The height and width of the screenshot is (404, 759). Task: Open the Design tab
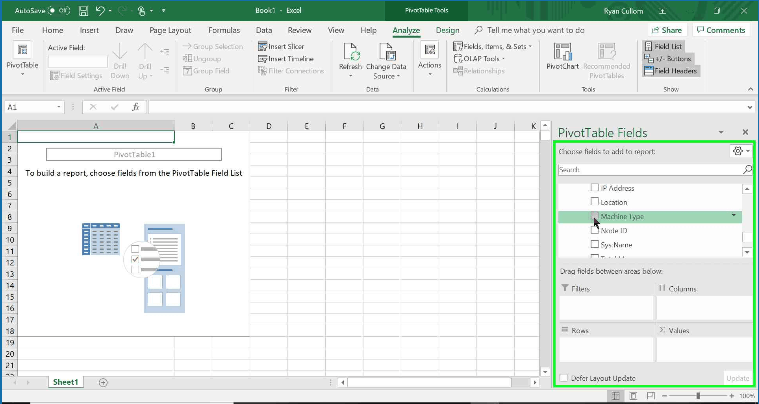[x=447, y=30]
